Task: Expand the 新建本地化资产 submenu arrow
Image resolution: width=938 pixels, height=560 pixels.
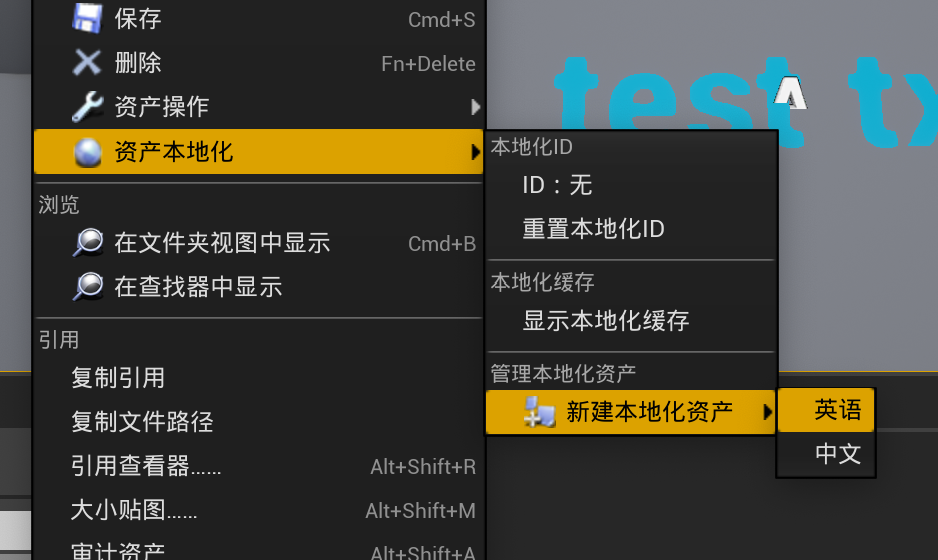Action: tap(767, 411)
